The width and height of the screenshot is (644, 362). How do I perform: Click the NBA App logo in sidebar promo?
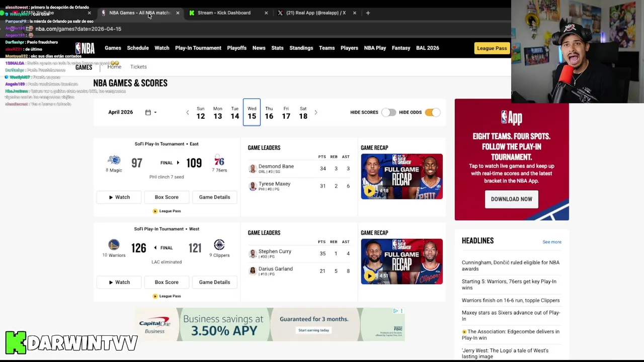point(512,118)
